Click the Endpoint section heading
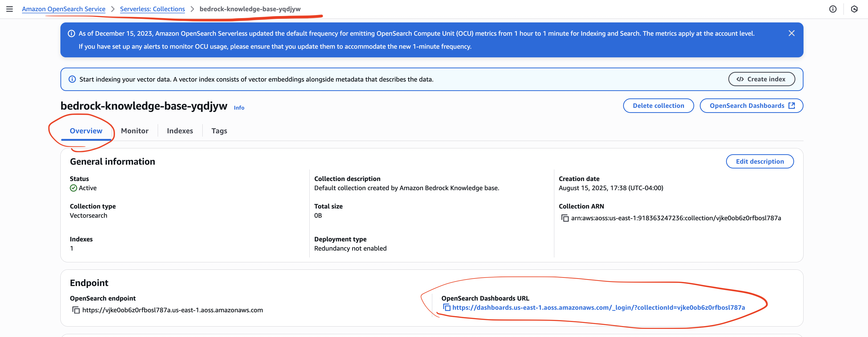Image resolution: width=868 pixels, height=337 pixels. coord(89,283)
